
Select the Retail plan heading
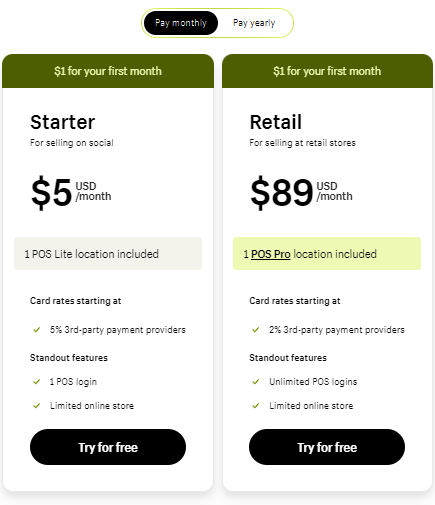(276, 122)
